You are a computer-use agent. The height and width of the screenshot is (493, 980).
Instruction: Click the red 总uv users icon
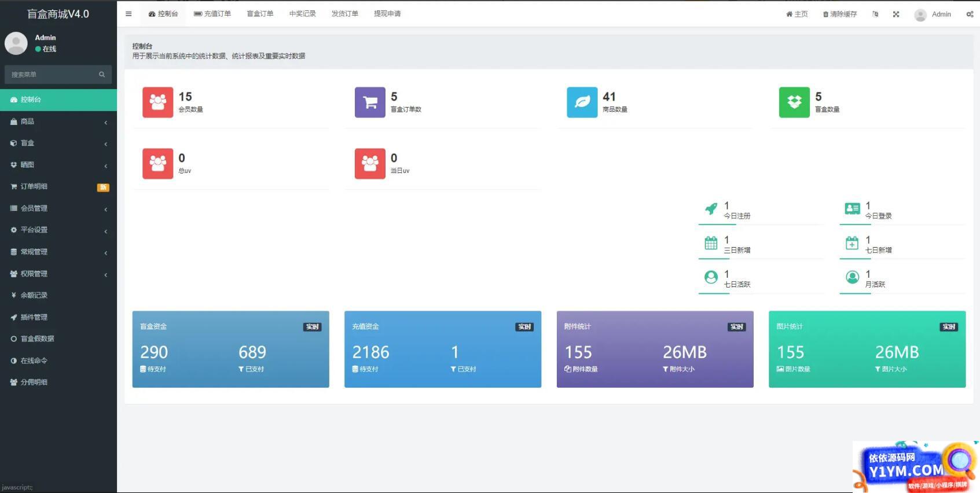click(x=157, y=164)
